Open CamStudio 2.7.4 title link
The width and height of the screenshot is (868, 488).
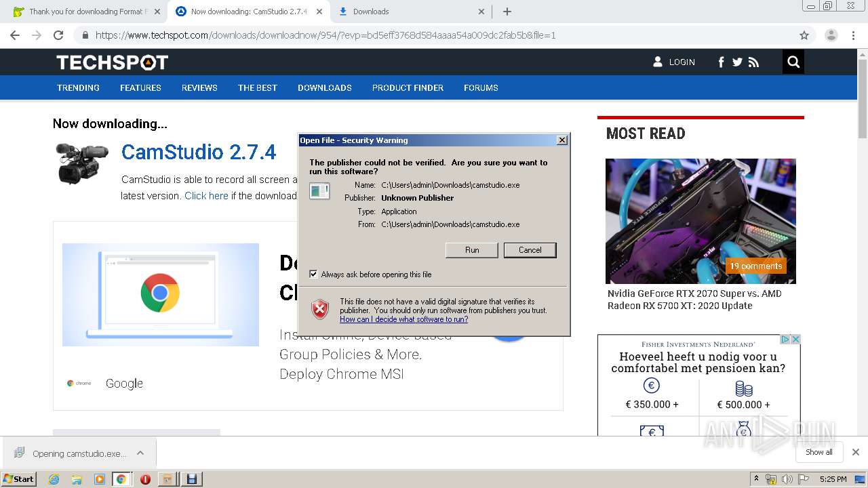coord(199,152)
